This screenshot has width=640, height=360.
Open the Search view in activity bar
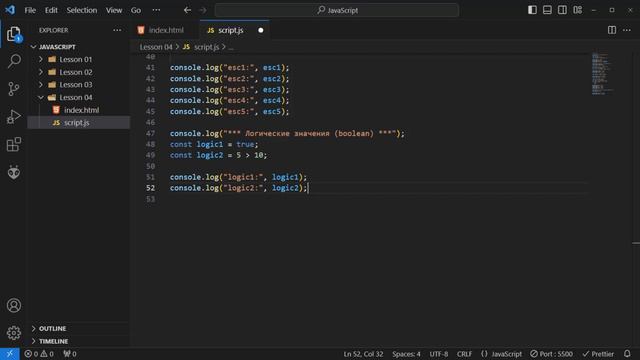(13, 61)
